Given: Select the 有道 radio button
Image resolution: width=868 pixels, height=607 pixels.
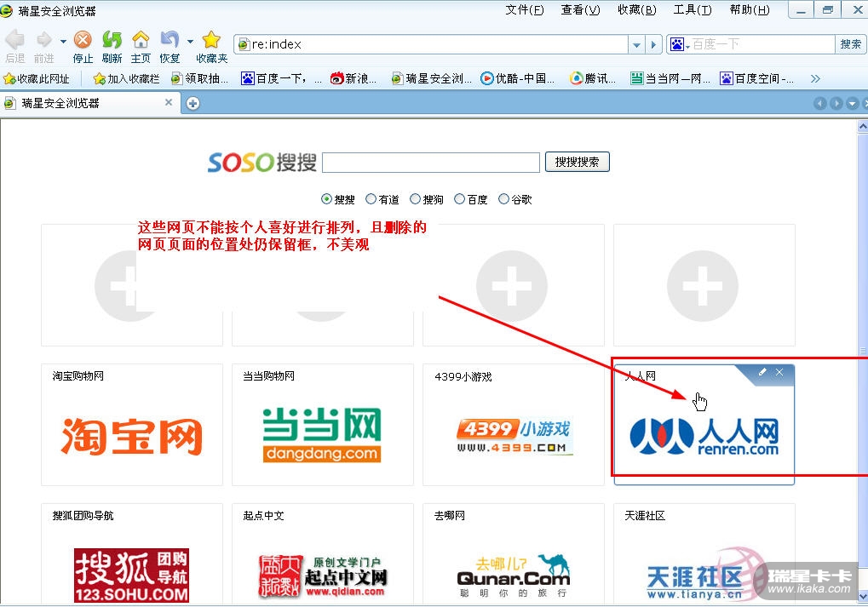Looking at the screenshot, I should tap(371, 198).
